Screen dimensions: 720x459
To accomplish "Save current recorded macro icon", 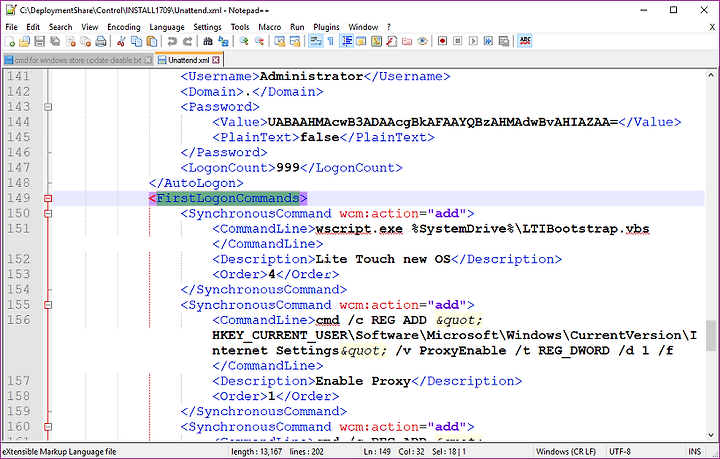I will 504,41.
